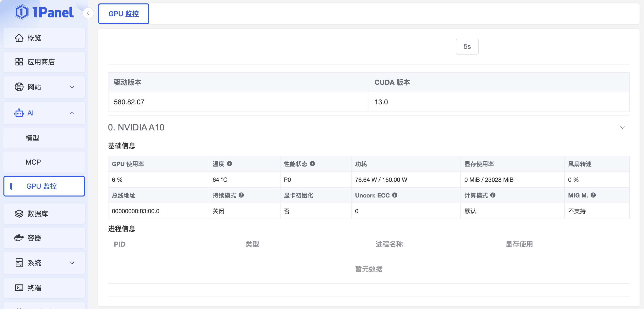
Task: Click the performance state info icon
Action: (x=312, y=164)
